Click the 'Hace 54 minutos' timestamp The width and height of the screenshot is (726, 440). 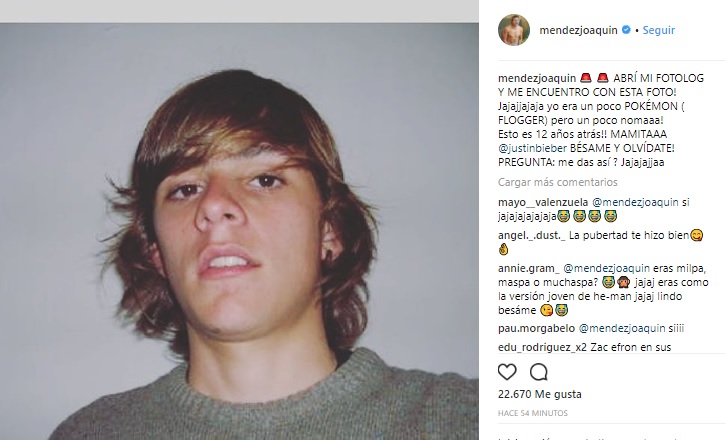(x=532, y=412)
